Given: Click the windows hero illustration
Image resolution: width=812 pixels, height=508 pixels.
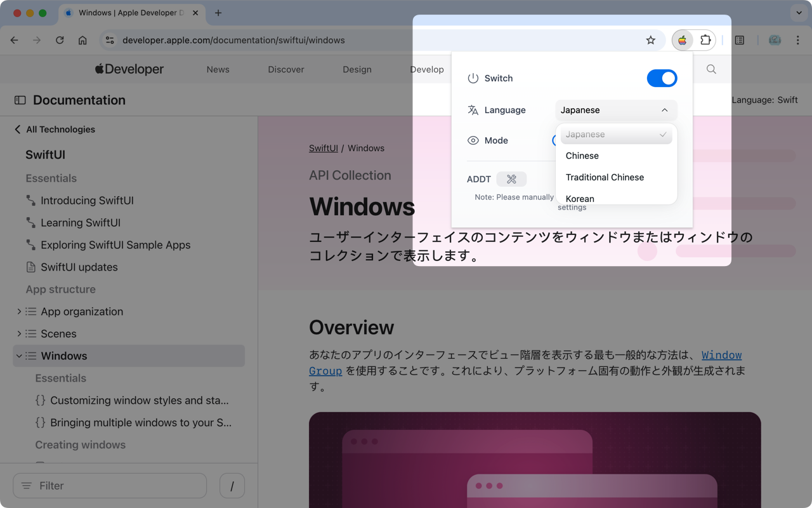Looking at the screenshot, I should pyautogui.click(x=535, y=460).
